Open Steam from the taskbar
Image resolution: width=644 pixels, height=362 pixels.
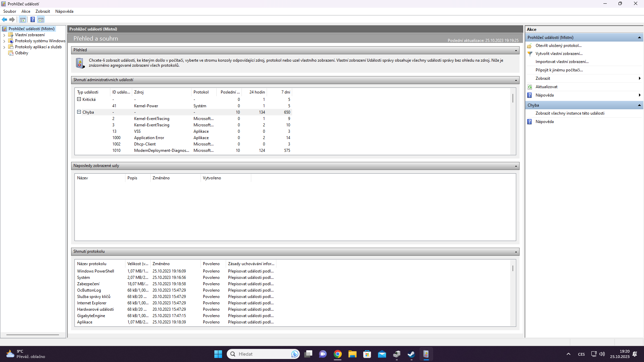point(411,354)
